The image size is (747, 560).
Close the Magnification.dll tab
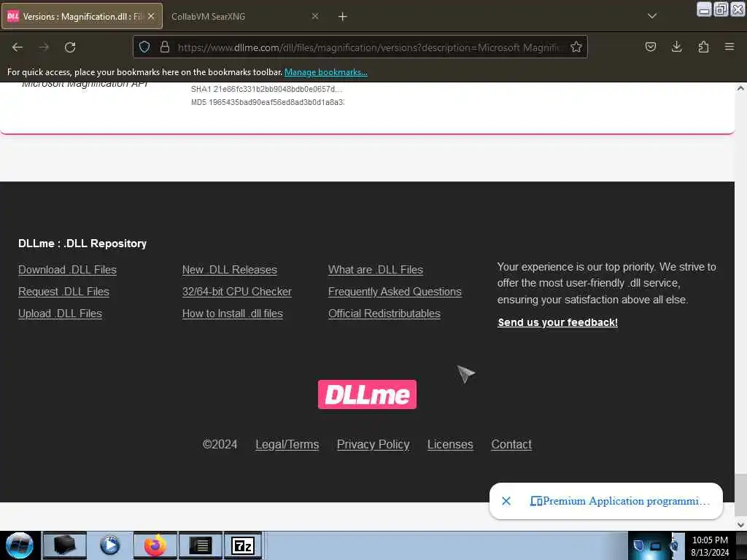pyautogui.click(x=151, y=16)
